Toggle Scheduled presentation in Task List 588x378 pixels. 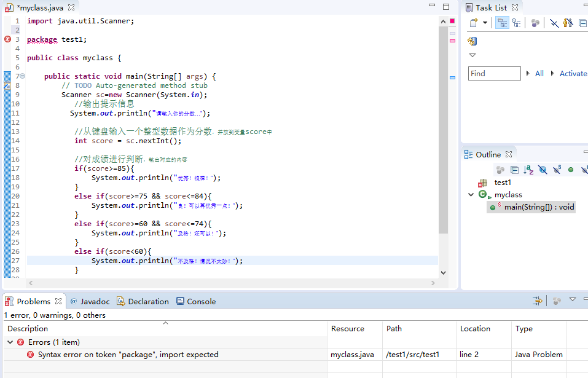[516, 23]
